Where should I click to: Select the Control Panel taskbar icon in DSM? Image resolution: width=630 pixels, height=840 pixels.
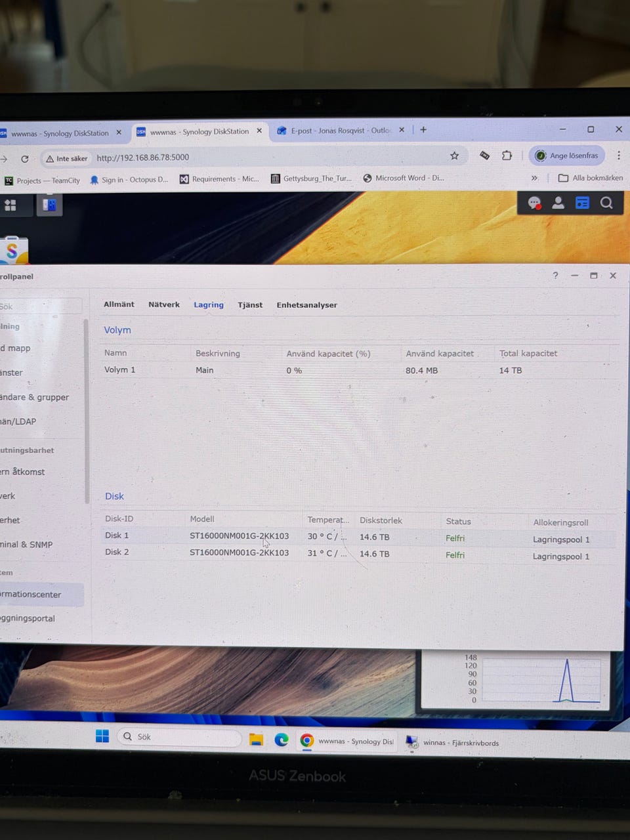[49, 205]
